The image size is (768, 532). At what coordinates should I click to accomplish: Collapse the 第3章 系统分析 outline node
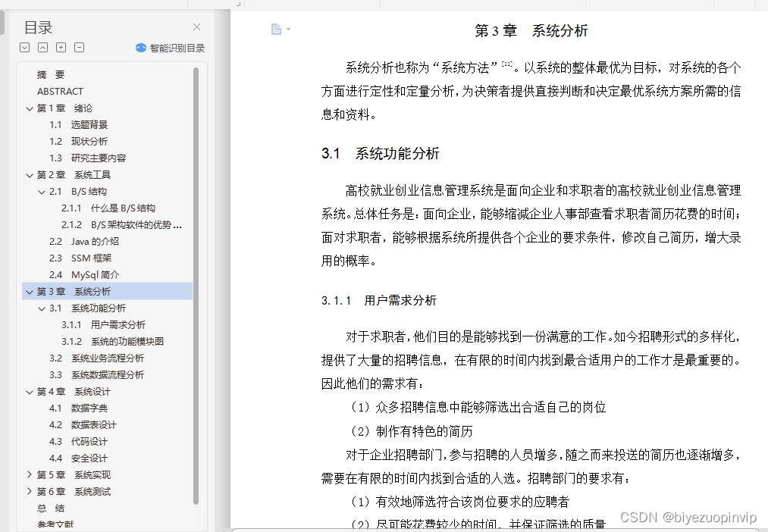click(30, 293)
